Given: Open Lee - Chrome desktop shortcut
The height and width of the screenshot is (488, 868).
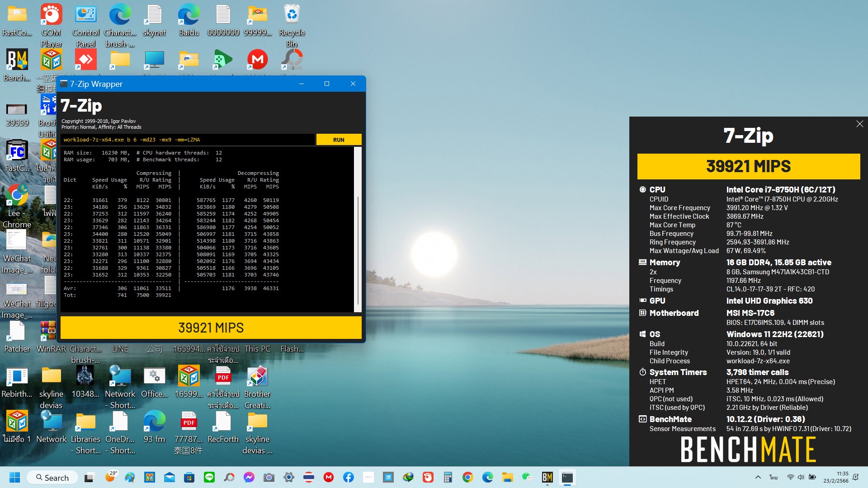Looking at the screenshot, I should coord(17,206).
